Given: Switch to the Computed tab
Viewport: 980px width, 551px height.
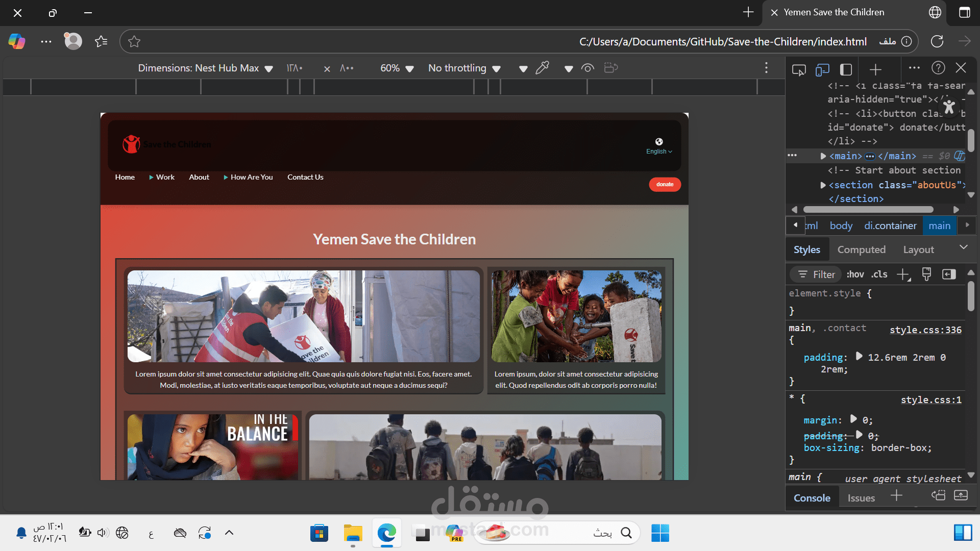Looking at the screenshot, I should (861, 249).
